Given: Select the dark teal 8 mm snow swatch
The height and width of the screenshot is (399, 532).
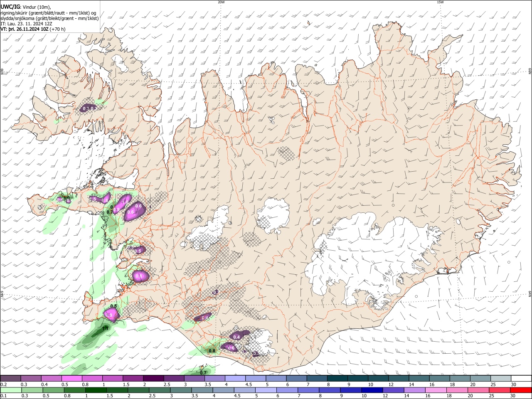Looking at the screenshot, I should click(x=337, y=378).
